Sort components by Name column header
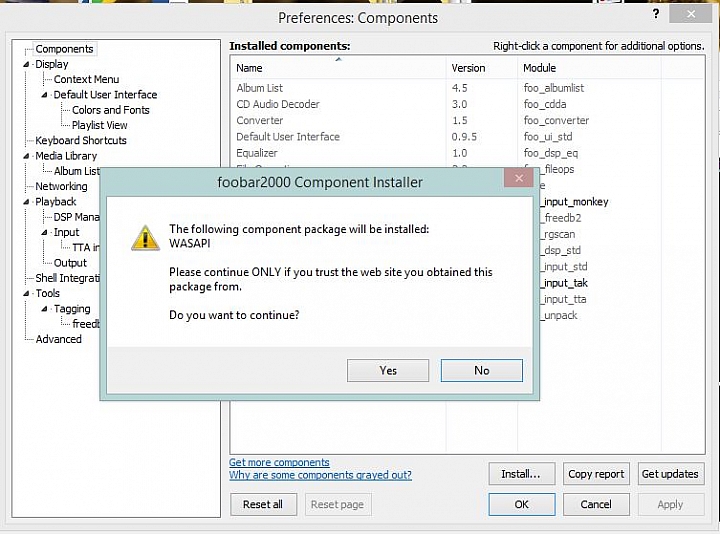The width and height of the screenshot is (720, 534). 338,68
